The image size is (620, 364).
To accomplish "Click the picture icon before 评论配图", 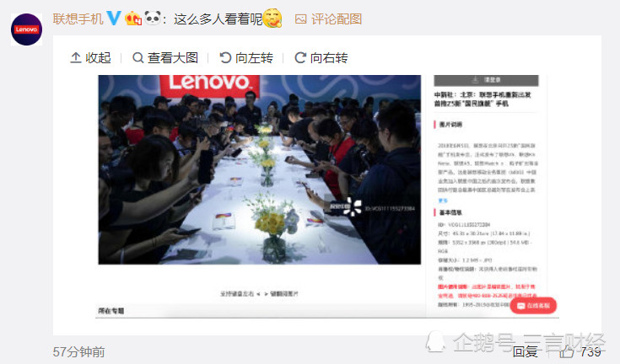I will pos(300,19).
